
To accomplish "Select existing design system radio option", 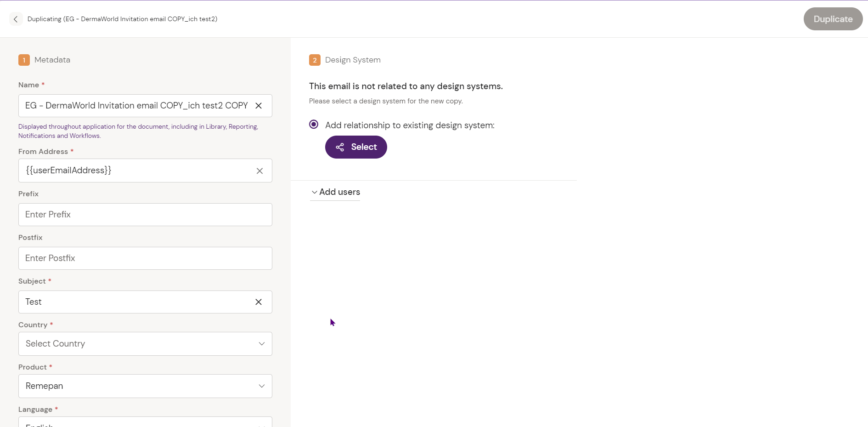I will coord(314,125).
